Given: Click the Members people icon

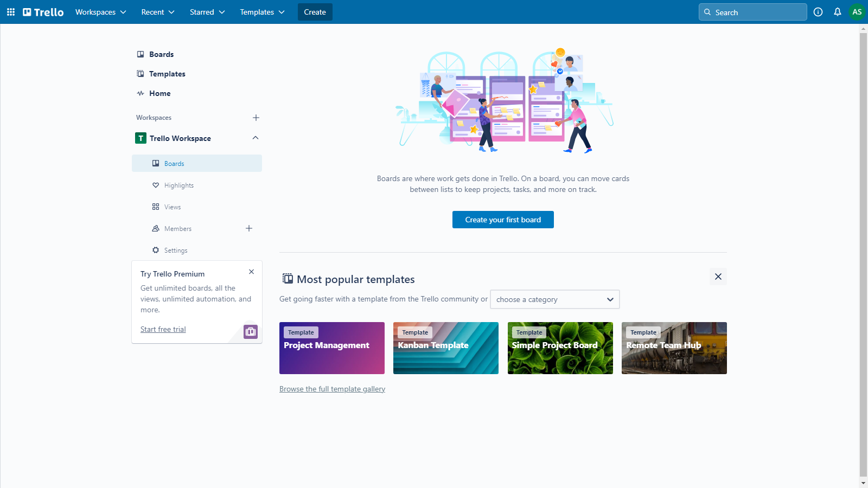Looking at the screenshot, I should 156,229.
